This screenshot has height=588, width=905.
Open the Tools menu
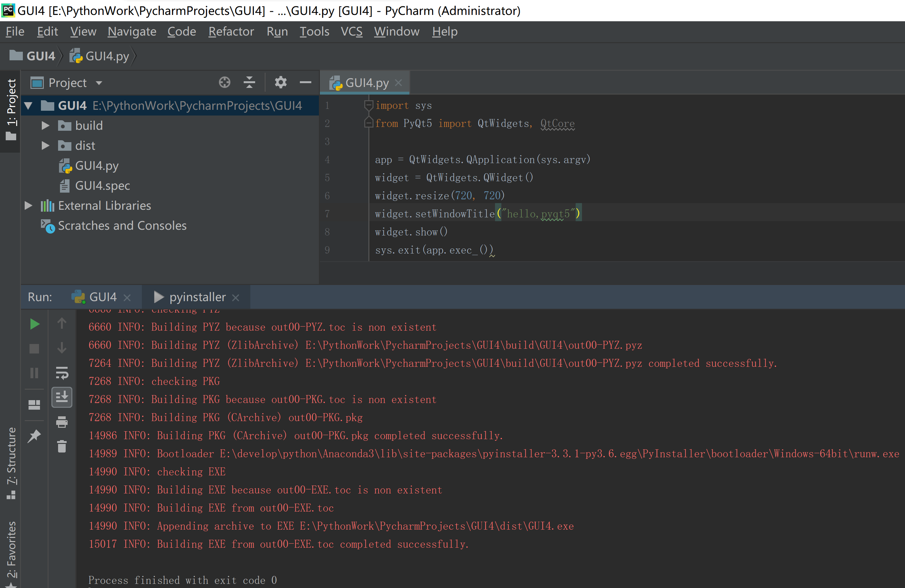(x=314, y=31)
